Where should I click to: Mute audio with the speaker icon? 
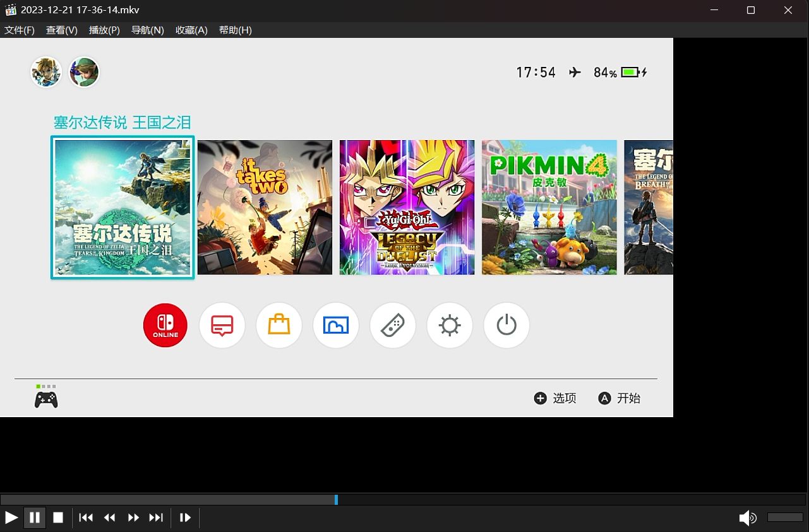748,518
